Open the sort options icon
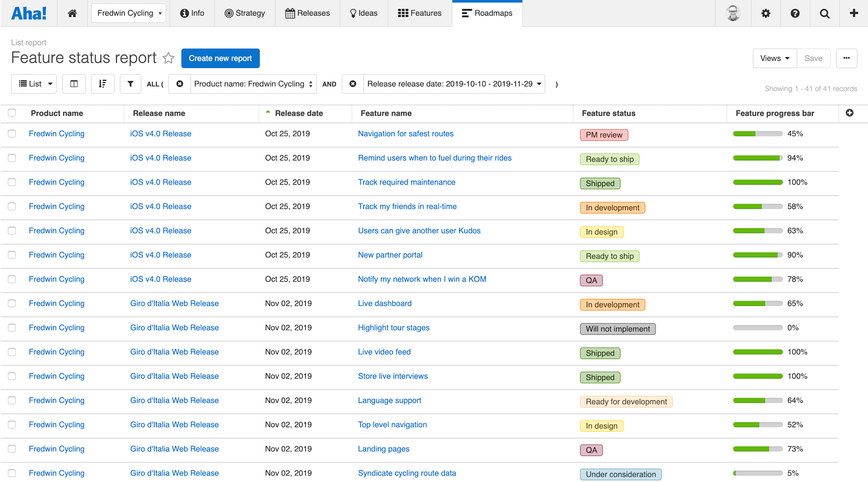The height and width of the screenshot is (482, 868). click(x=102, y=83)
